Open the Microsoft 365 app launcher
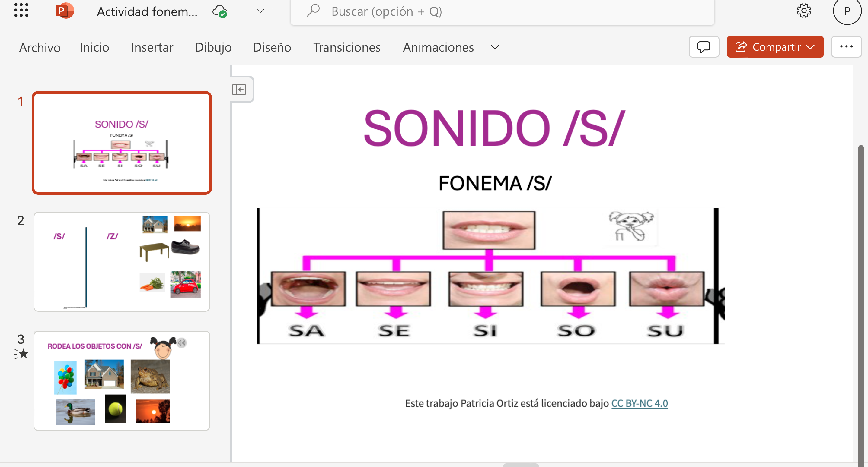The image size is (868, 467). pyautogui.click(x=21, y=11)
